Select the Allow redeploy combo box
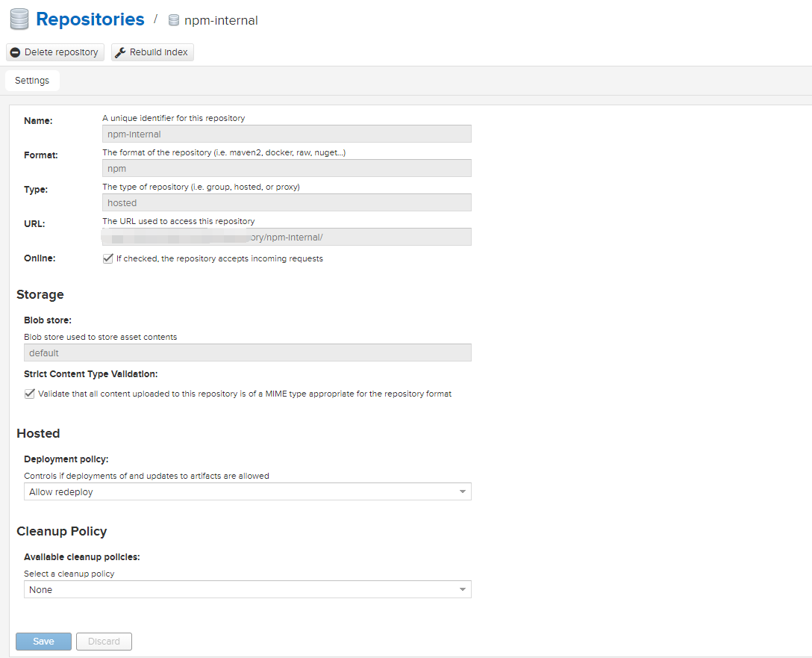812x658 pixels. (x=239, y=492)
